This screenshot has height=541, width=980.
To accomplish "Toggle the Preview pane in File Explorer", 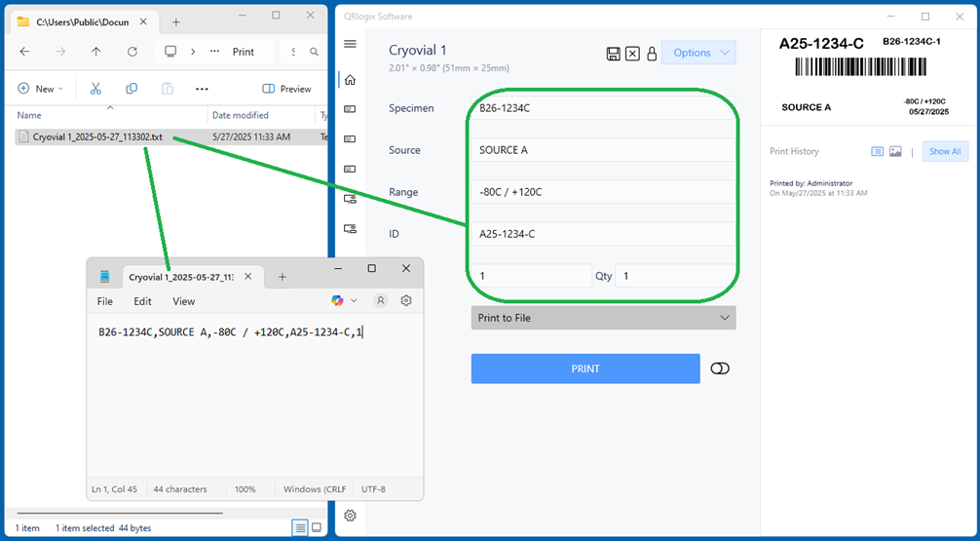I will click(287, 89).
